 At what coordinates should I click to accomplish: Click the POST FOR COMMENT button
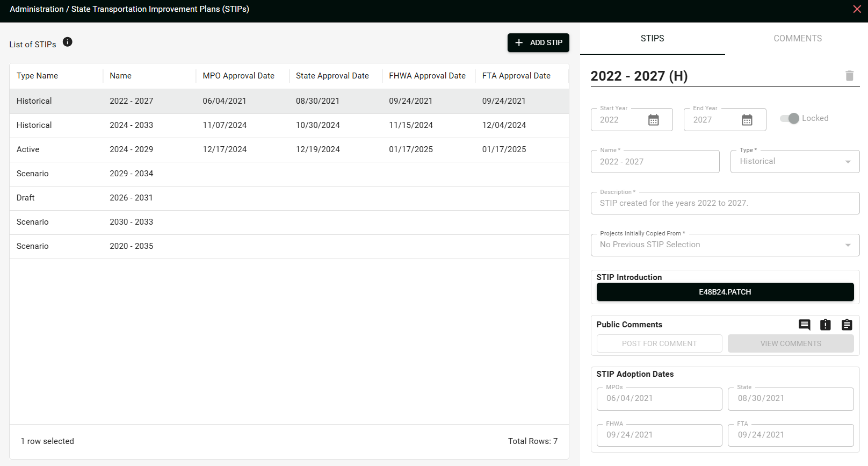[x=659, y=343]
